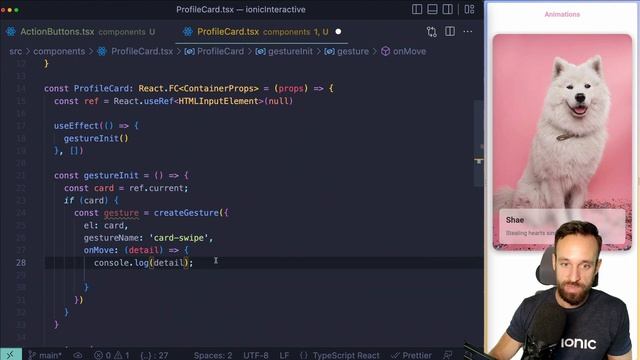Click errors and warnings count in status bar
Image resolution: width=640 pixels, height=360 pixels.
[112, 355]
